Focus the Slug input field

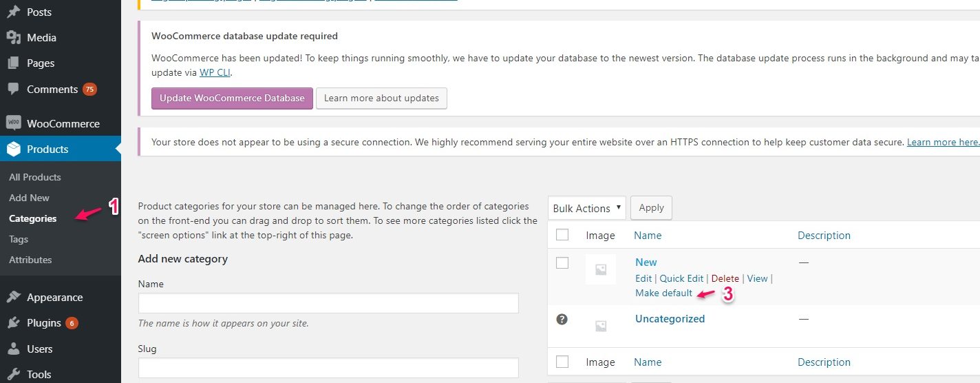(328, 368)
